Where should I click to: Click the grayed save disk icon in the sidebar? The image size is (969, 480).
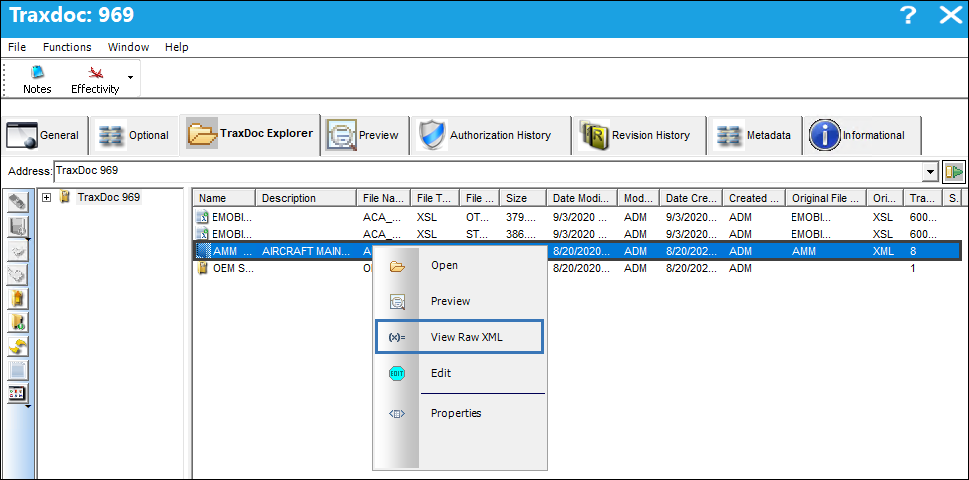(17, 225)
